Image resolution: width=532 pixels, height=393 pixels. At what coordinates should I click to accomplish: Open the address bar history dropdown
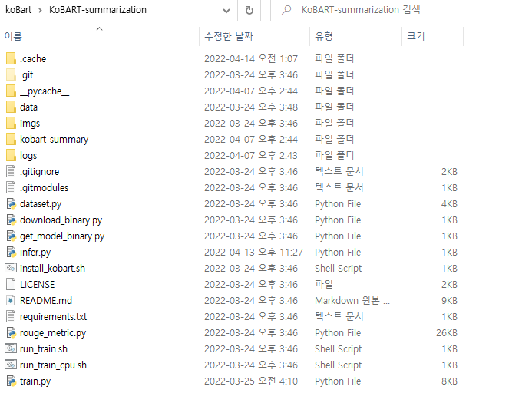click(226, 11)
